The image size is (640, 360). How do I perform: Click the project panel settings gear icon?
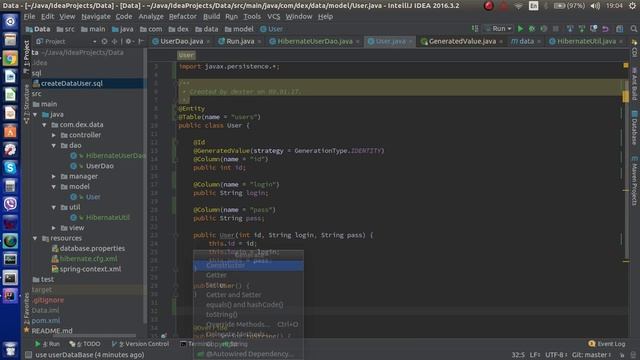[x=129, y=42]
